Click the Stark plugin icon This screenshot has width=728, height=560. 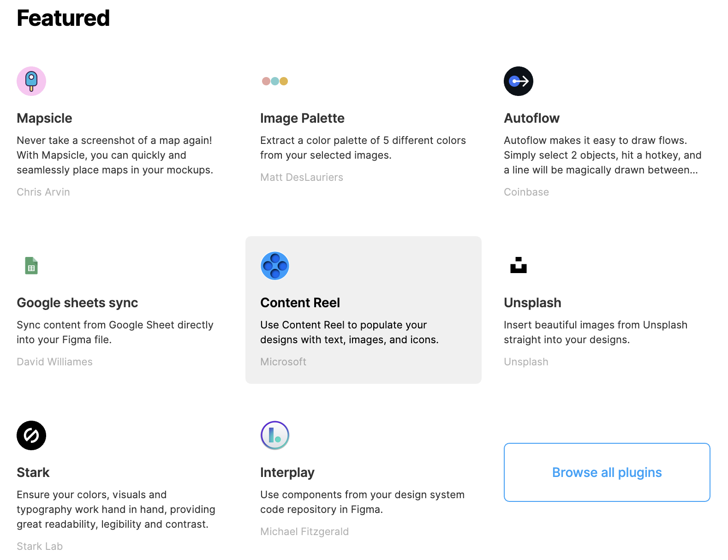[31, 435]
